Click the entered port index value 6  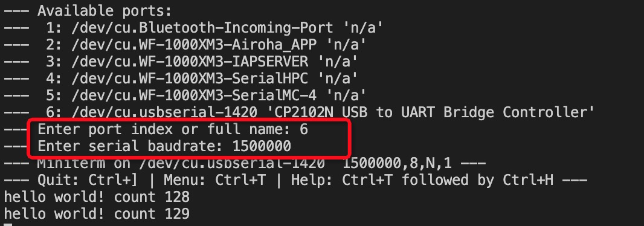tap(303, 129)
